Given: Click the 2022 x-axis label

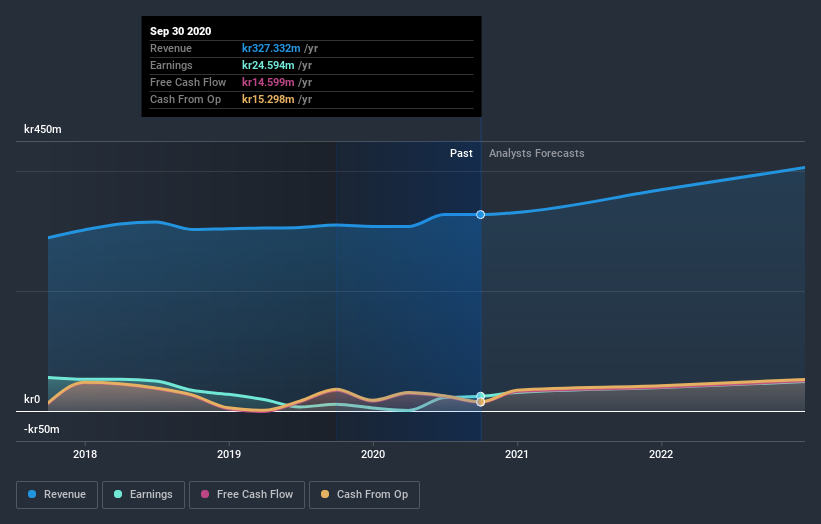Looking at the screenshot, I should click(x=661, y=454).
